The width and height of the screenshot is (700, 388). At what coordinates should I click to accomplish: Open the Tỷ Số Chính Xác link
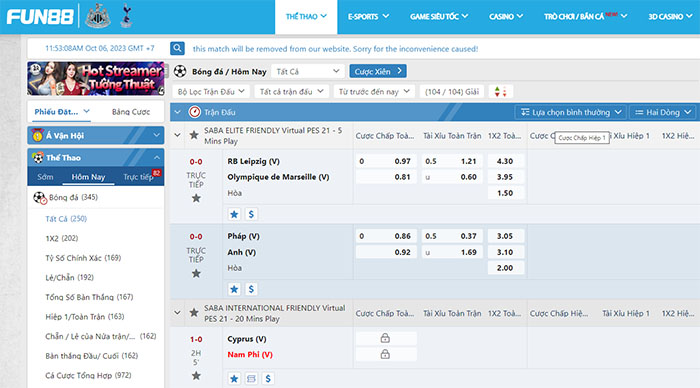click(83, 258)
